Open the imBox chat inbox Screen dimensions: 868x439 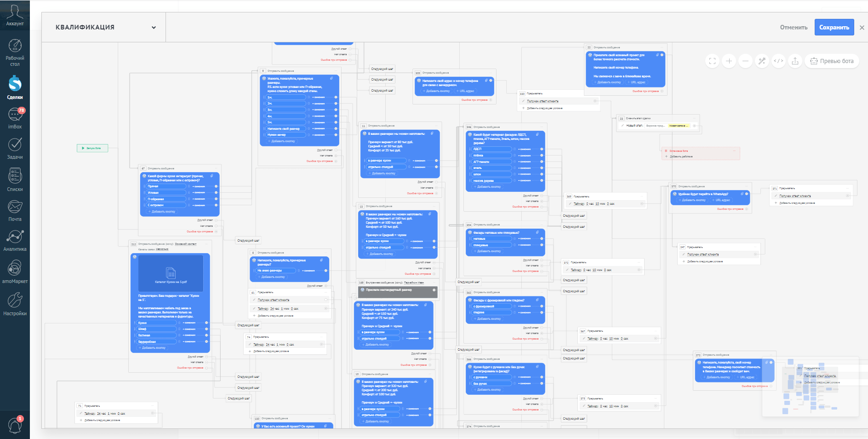pos(15,118)
